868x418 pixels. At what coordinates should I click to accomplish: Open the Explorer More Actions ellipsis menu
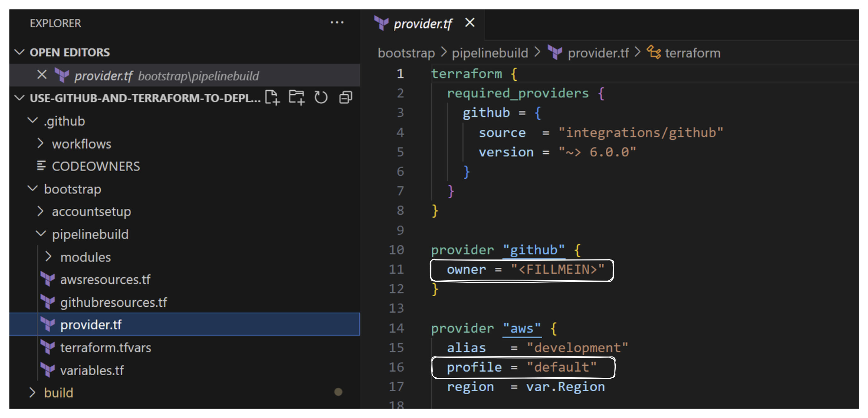coord(337,22)
